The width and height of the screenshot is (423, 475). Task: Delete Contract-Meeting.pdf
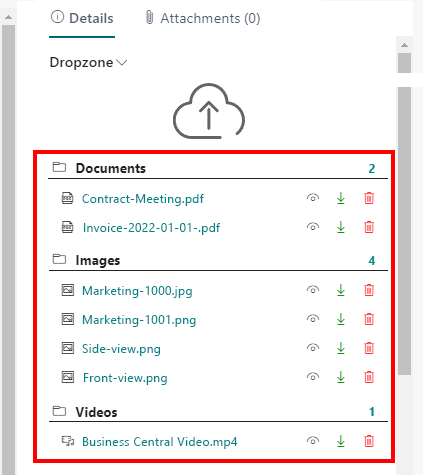369,198
